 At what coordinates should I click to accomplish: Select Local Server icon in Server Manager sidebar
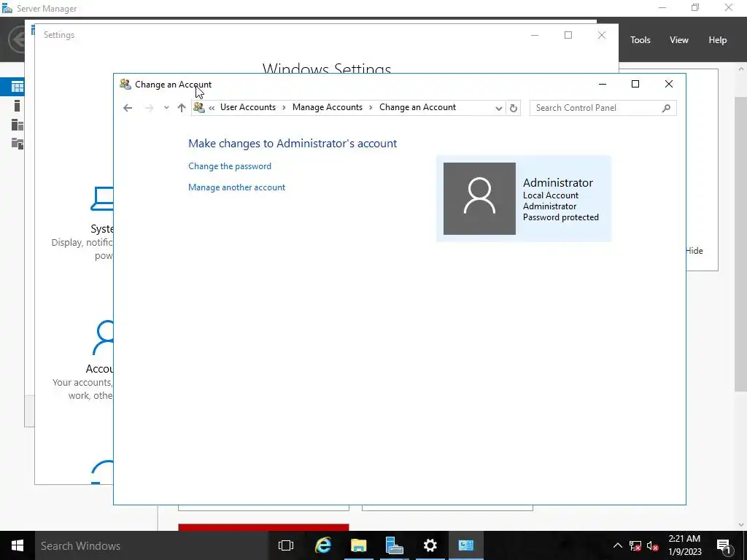click(18, 106)
